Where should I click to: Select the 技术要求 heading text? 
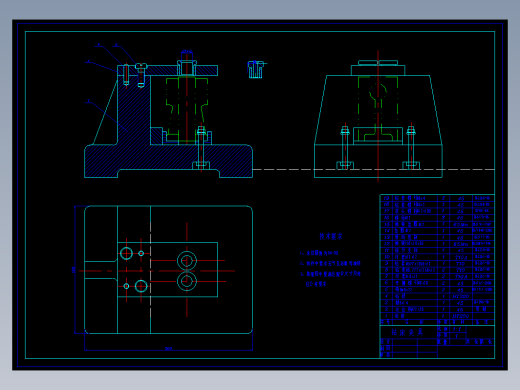coord(331,236)
